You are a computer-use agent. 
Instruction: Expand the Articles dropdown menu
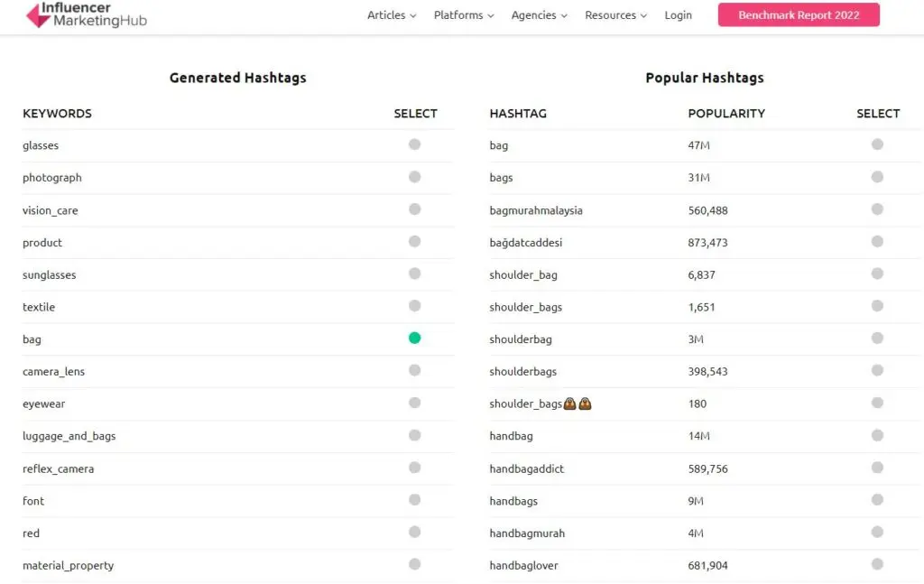pyautogui.click(x=392, y=15)
